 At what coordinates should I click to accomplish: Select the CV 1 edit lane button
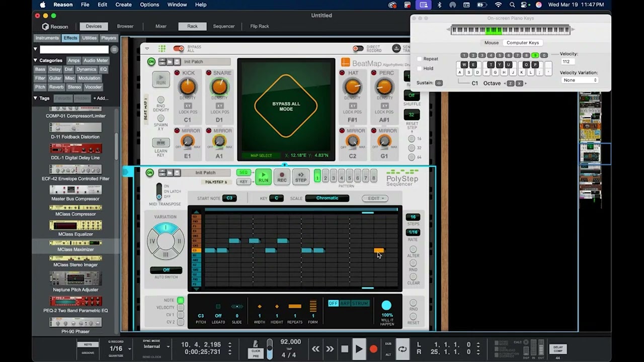pyautogui.click(x=180, y=315)
